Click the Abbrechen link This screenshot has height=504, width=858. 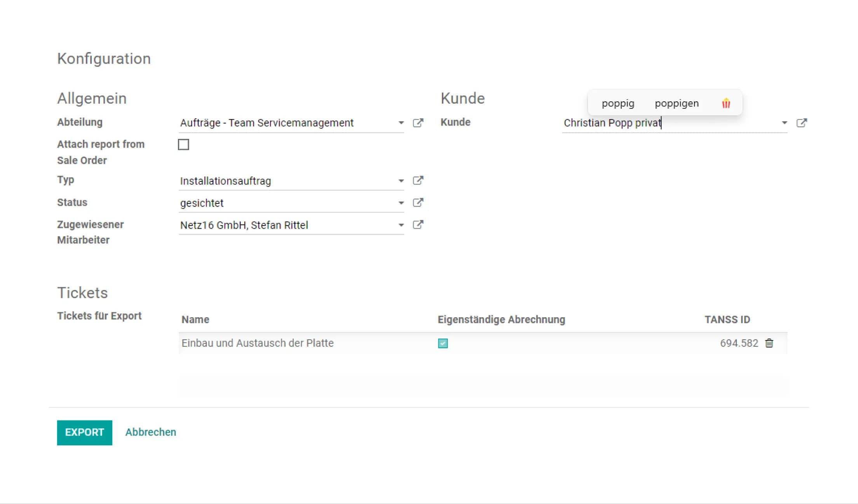150,432
